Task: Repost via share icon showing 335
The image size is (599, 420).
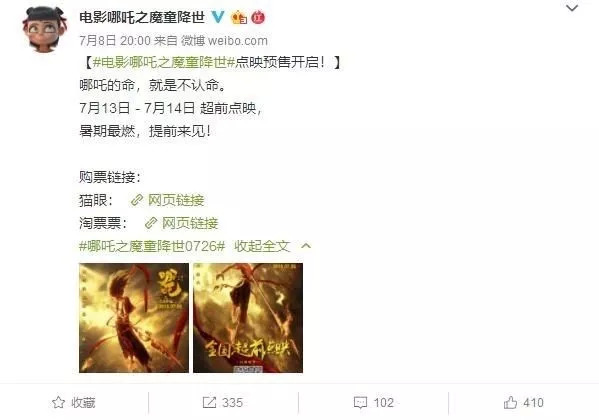Action: (223, 402)
